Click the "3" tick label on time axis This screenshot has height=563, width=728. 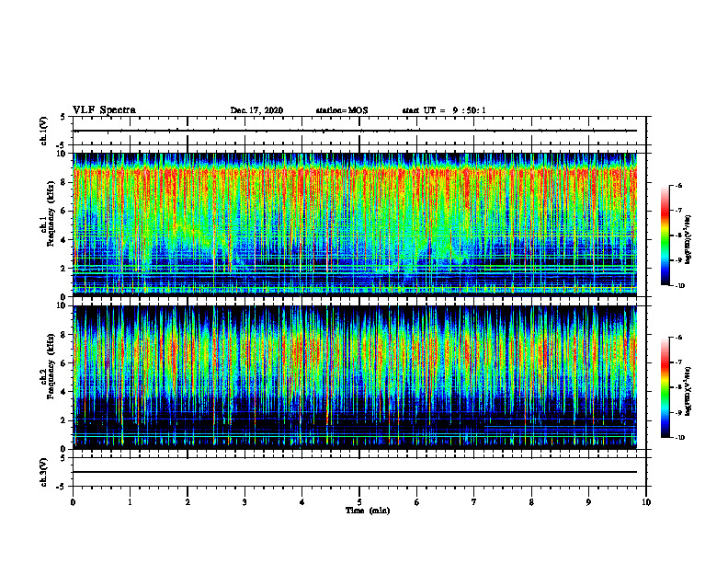pos(245,502)
